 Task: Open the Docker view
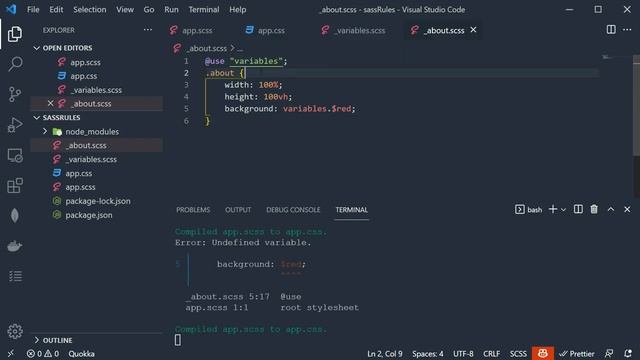click(15, 246)
